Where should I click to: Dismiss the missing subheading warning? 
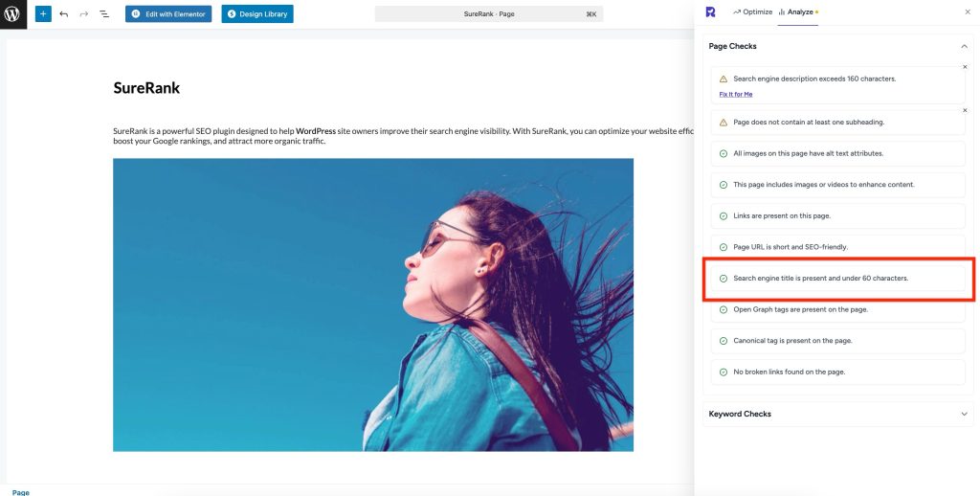(965, 110)
